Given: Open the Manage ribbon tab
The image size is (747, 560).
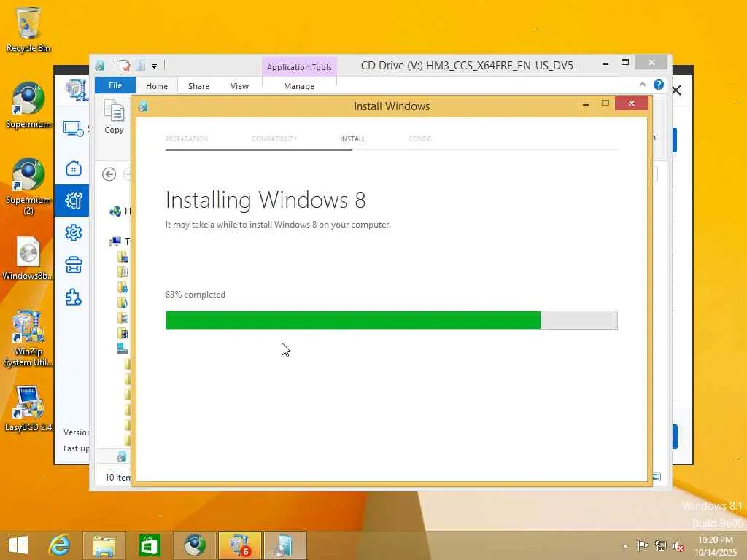Looking at the screenshot, I should [x=298, y=86].
